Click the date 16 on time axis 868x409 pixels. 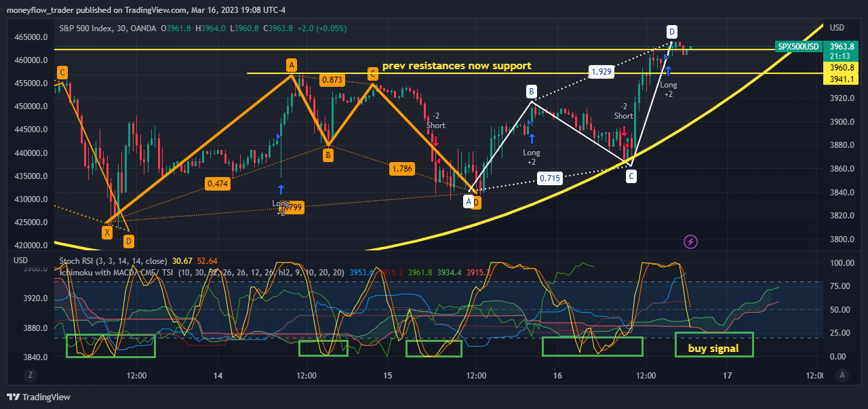(x=557, y=375)
